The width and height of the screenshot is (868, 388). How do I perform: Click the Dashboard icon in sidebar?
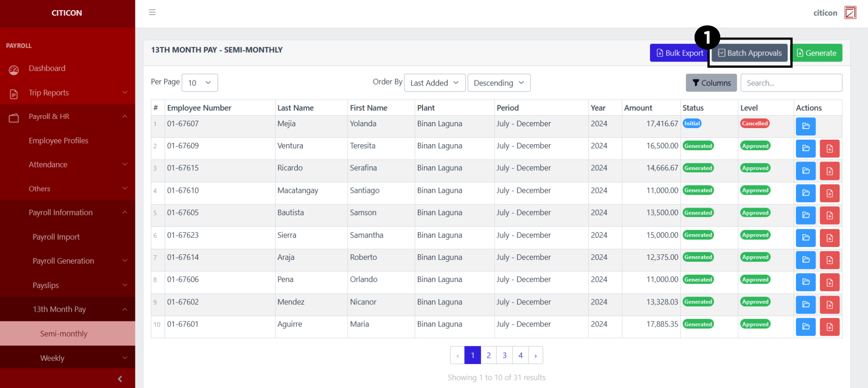tap(14, 69)
